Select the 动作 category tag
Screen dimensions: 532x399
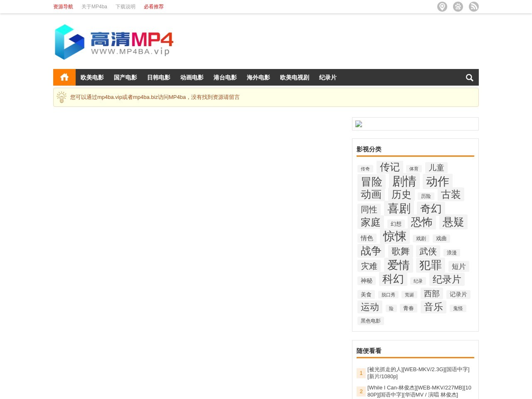[x=438, y=181]
